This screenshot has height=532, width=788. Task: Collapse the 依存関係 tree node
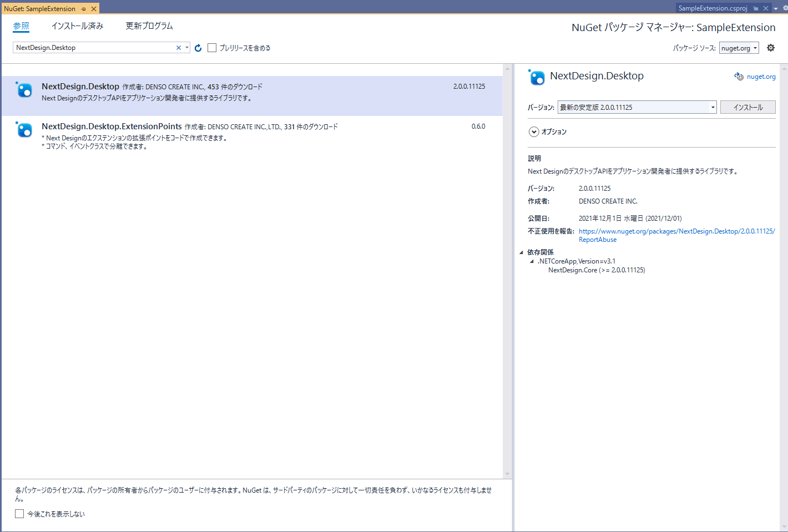521,252
